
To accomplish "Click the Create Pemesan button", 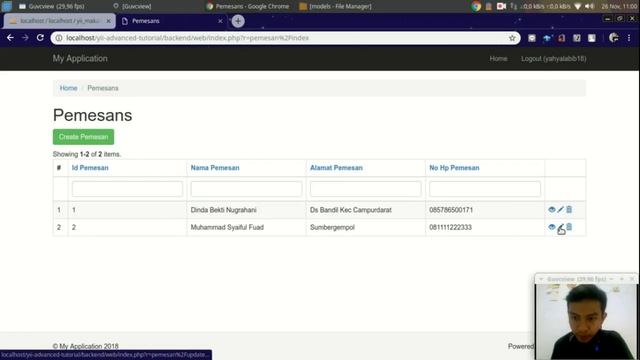I will pyautogui.click(x=83, y=137).
